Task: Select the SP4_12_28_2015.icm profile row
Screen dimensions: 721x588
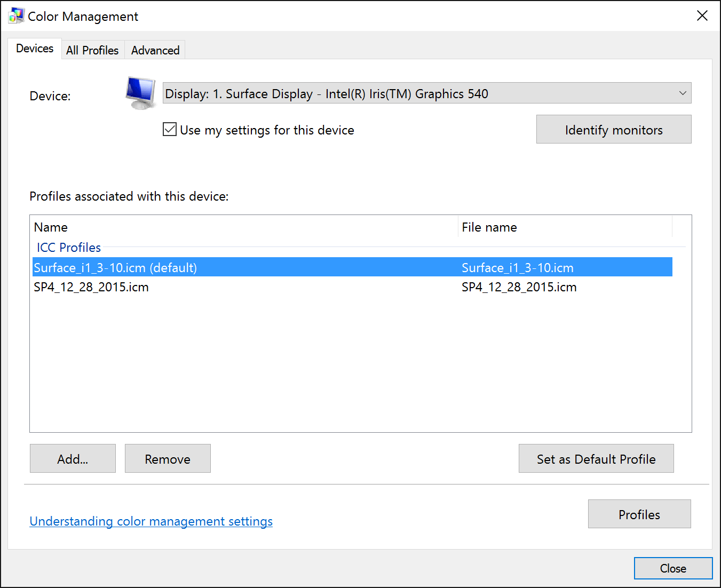Action: [352, 287]
